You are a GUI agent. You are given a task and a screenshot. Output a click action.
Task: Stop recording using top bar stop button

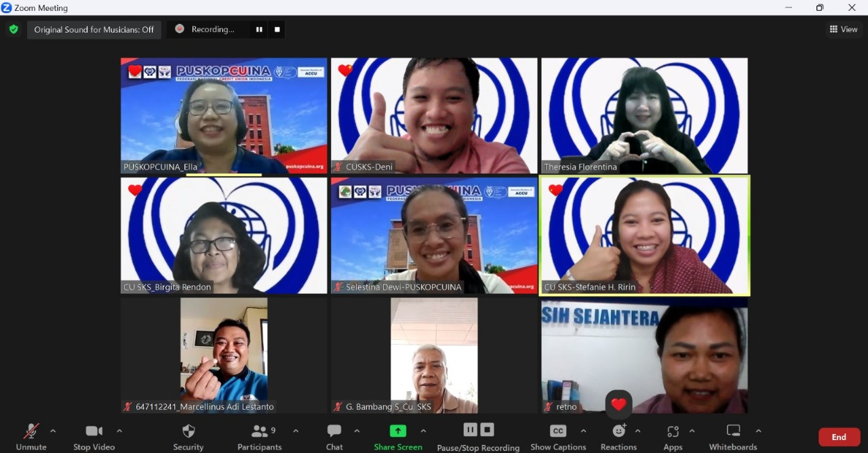pos(277,29)
